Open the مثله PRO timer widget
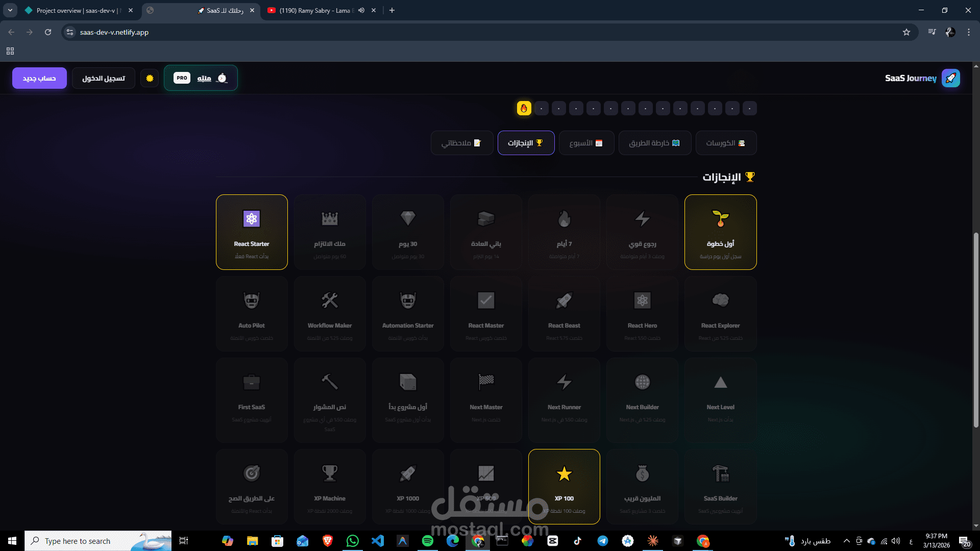This screenshot has width=980, height=551. [201, 78]
